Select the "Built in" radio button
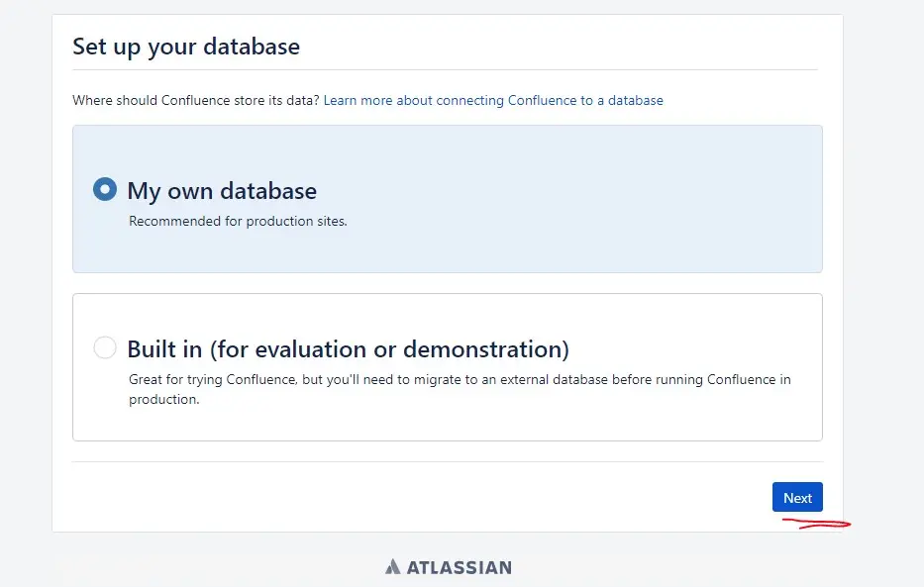The height and width of the screenshot is (587, 924). [105, 347]
